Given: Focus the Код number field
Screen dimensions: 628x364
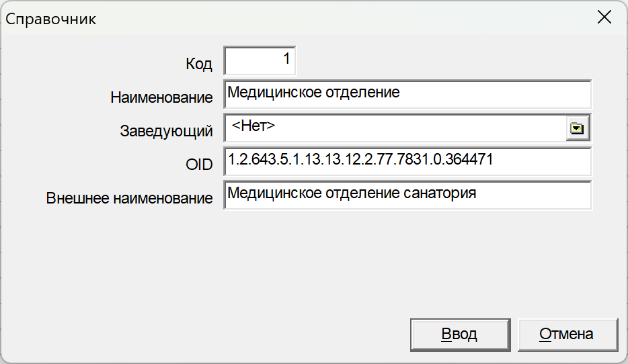Looking at the screenshot, I should pos(260,61).
